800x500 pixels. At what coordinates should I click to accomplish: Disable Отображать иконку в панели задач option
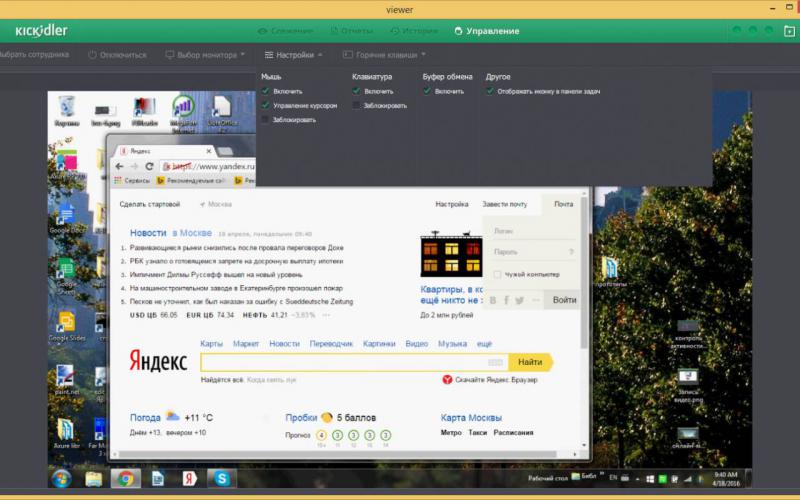(490, 91)
